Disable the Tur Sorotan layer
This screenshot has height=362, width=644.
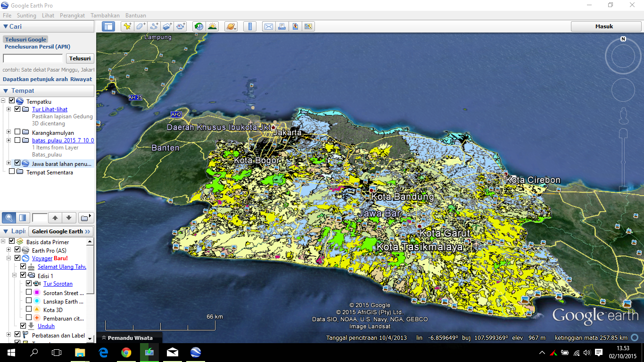click(x=28, y=283)
